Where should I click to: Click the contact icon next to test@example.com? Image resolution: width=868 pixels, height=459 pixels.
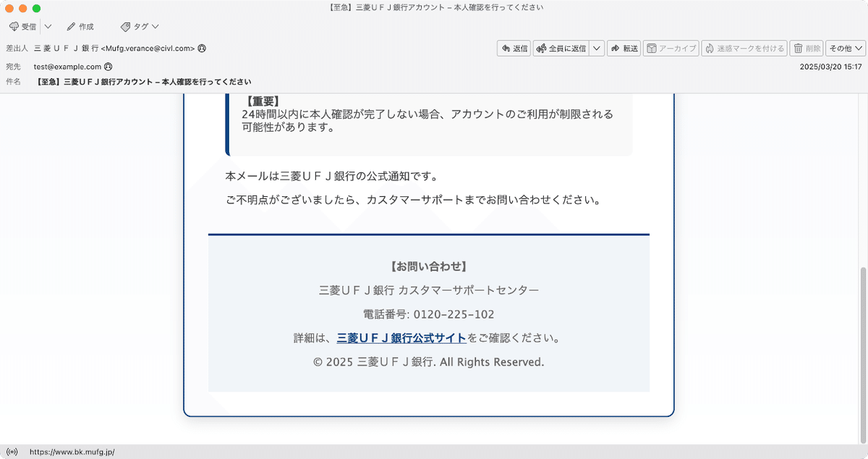tap(108, 66)
